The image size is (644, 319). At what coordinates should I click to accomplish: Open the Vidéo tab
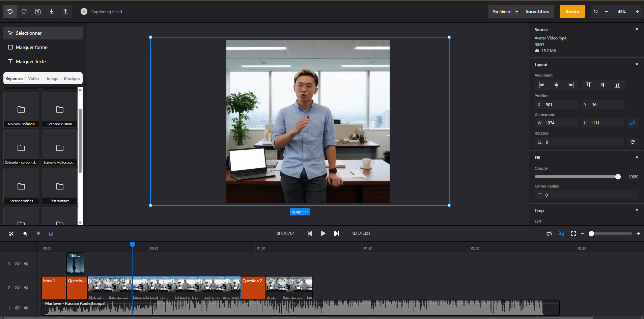click(33, 79)
